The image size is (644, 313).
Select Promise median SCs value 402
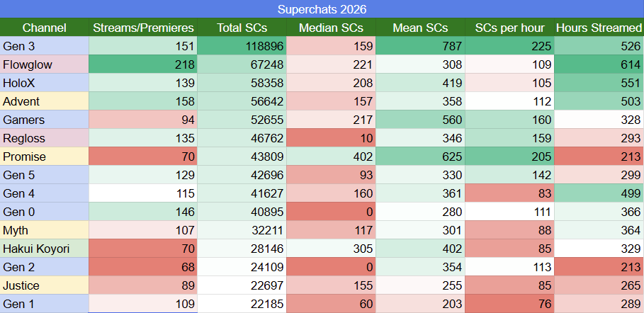(331, 156)
